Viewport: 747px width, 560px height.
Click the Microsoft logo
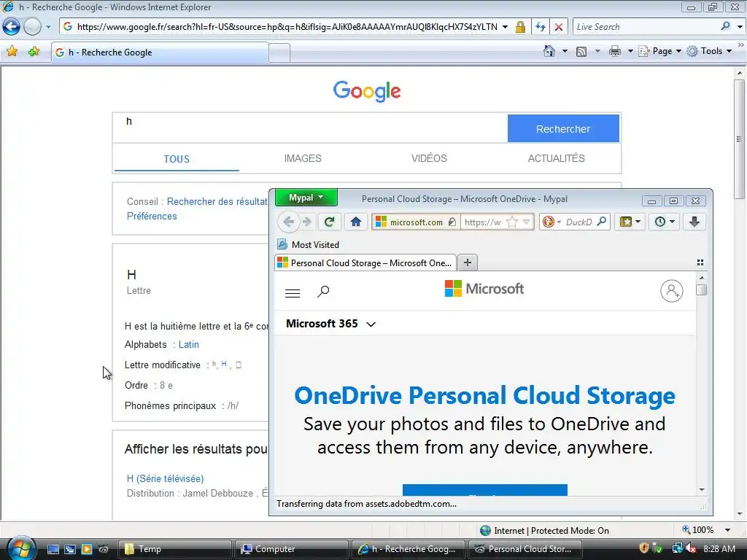pos(484,289)
